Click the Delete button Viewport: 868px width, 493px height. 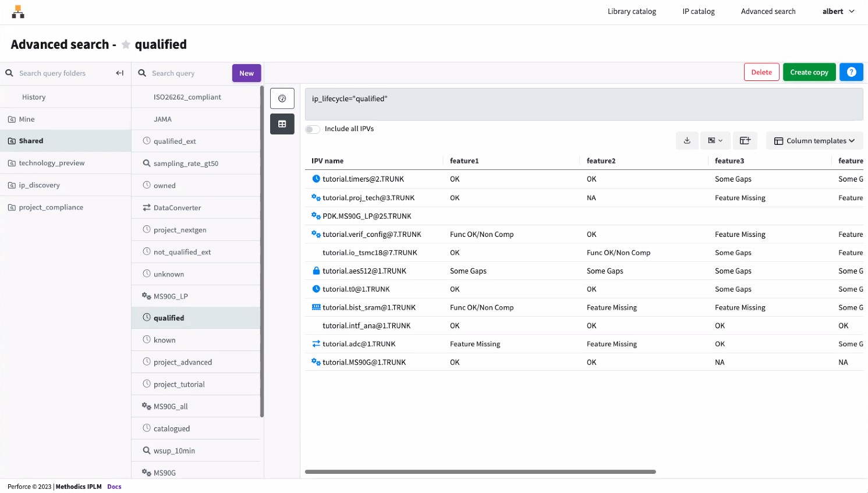click(761, 72)
